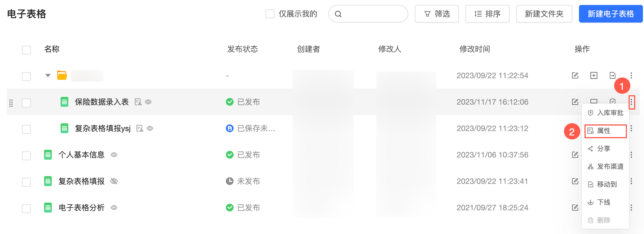Click move-to icon in folder row

click(x=612, y=75)
